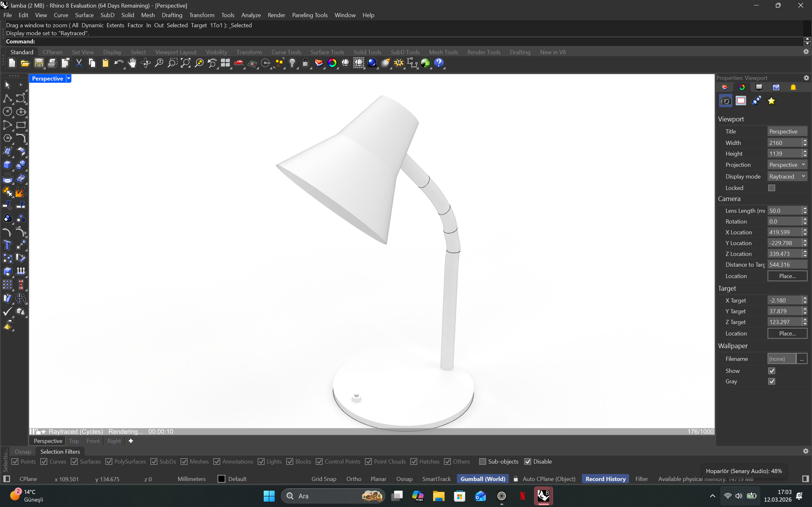Uncheck the Gray wallpaper checkbox
Screen dimensions: 812x507
coord(771,381)
